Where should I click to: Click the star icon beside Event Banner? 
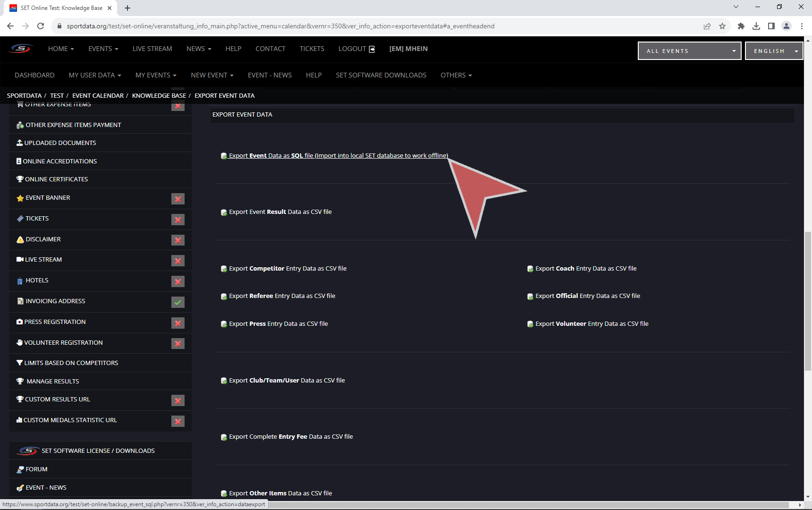click(20, 198)
